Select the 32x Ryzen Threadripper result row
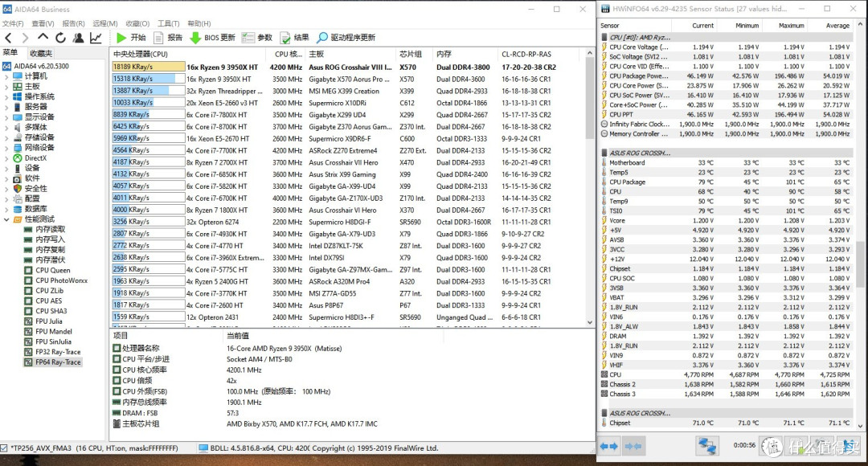 click(x=348, y=91)
